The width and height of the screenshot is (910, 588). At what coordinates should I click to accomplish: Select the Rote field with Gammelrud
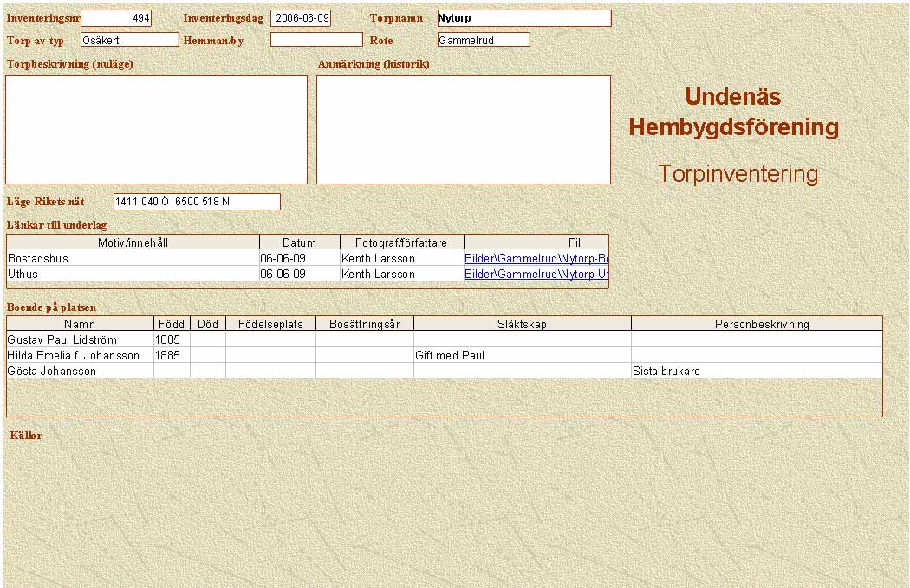coord(484,40)
